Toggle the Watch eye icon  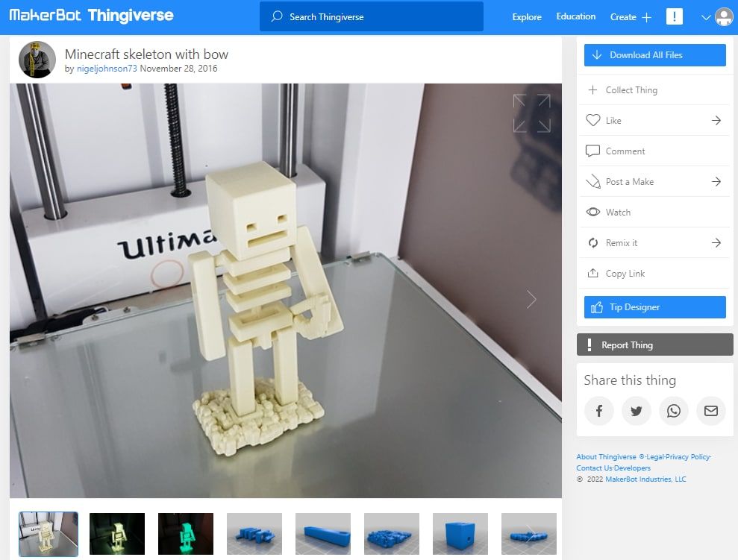click(592, 212)
